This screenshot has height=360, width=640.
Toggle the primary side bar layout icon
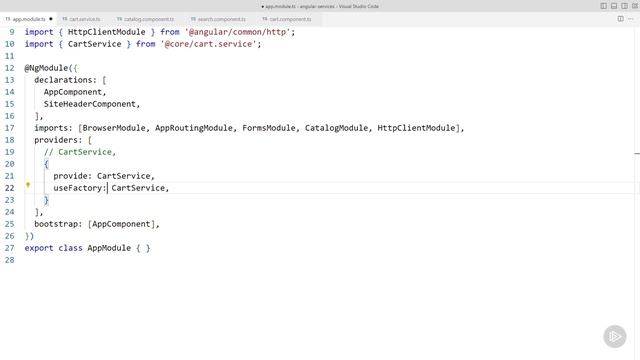click(603, 6)
